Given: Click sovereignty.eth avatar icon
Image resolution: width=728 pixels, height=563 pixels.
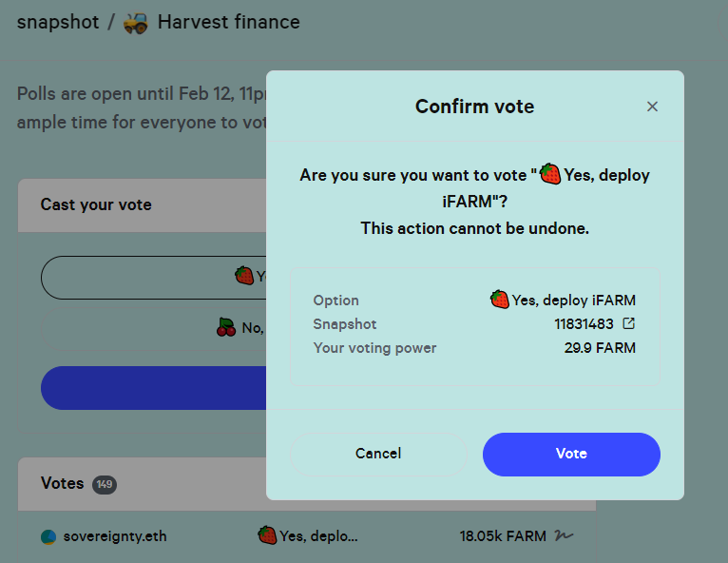Looking at the screenshot, I should pyautogui.click(x=48, y=536).
